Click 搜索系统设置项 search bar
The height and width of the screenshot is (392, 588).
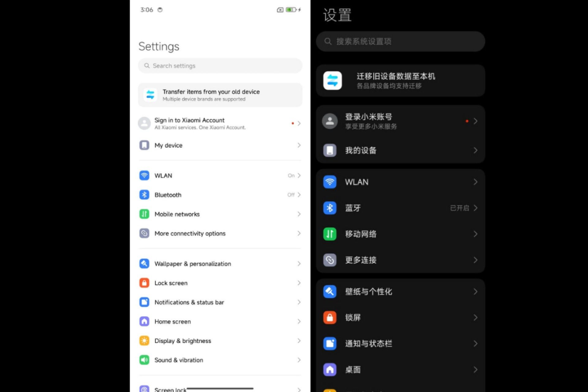(401, 41)
